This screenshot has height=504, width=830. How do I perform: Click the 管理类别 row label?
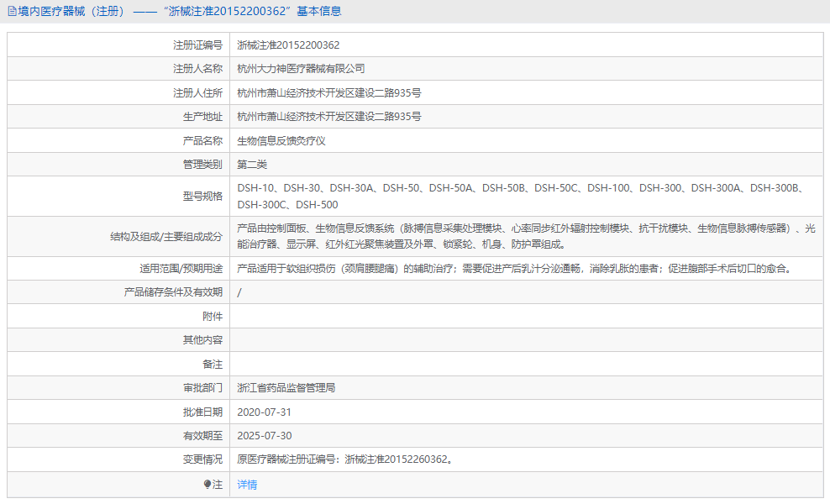tap(202, 165)
